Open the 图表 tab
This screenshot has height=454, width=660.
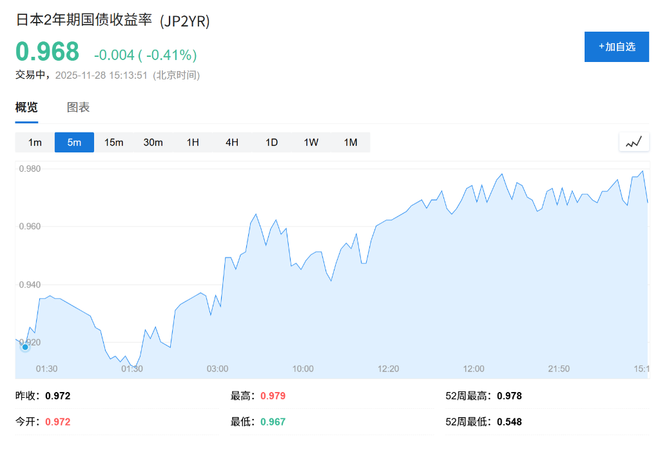click(78, 107)
